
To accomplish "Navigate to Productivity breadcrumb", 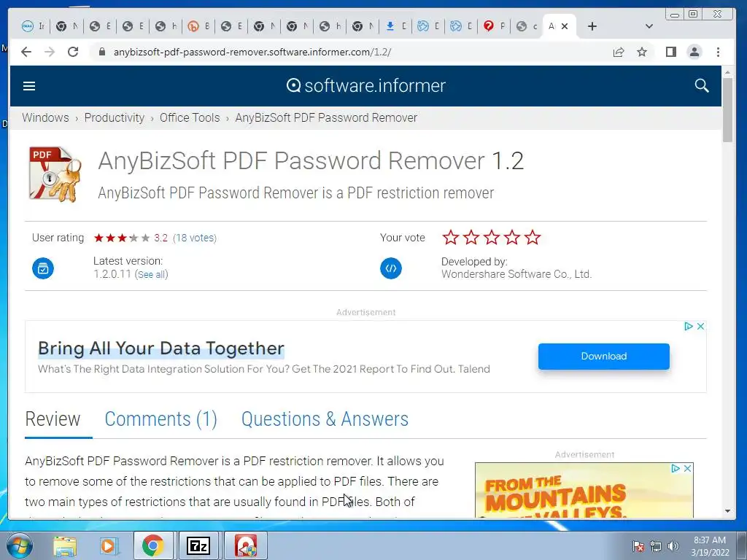I will click(115, 117).
